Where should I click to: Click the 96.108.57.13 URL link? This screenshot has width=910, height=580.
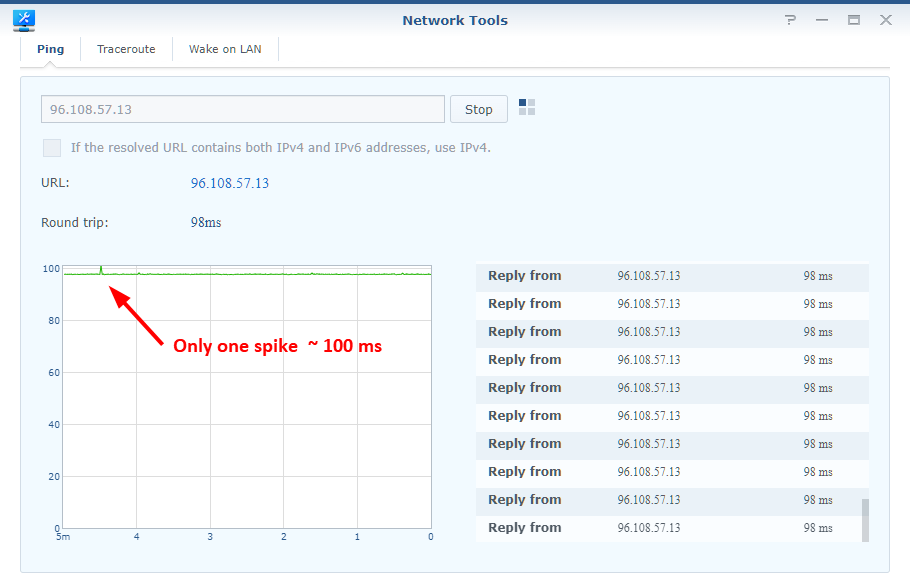pyautogui.click(x=228, y=183)
